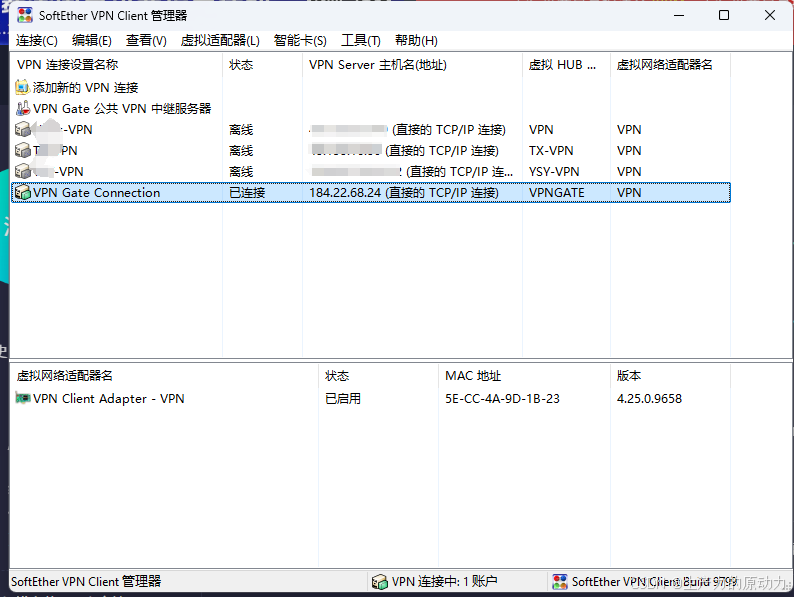Click the version 4.25.0.9658 cell

[x=649, y=399]
